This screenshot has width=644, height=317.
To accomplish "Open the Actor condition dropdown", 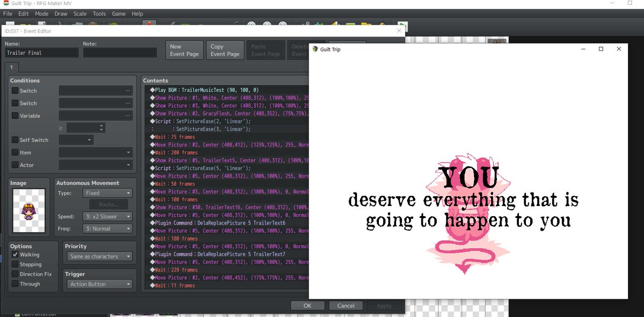I will (x=96, y=165).
